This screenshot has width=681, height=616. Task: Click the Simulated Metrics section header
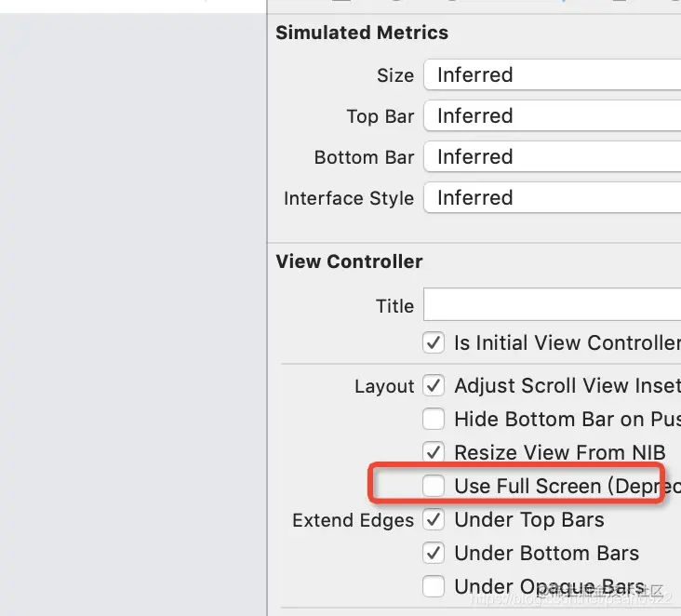[362, 33]
